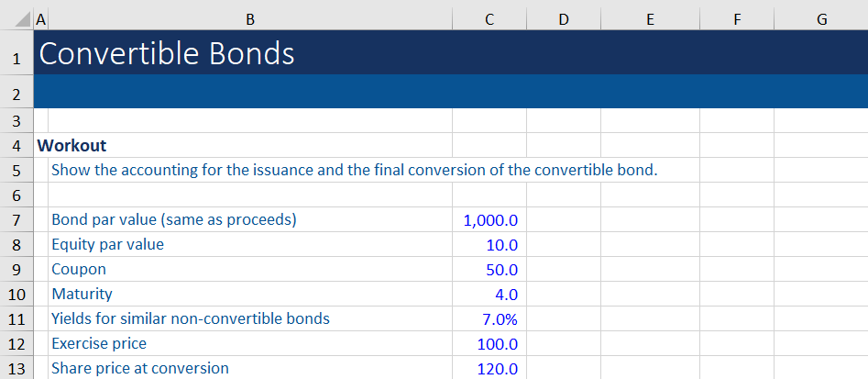The image size is (868, 379).
Task: Select the Equity par value 10.0 cell
Action: (490, 245)
